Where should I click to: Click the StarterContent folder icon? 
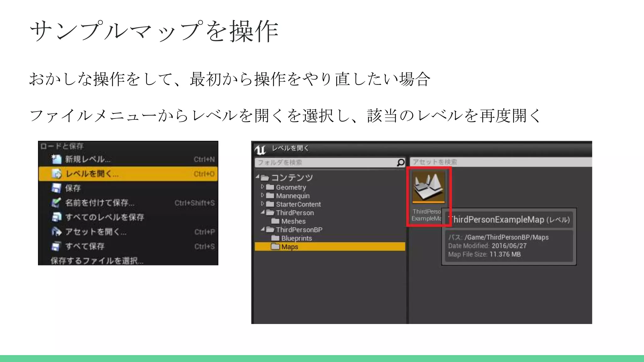tap(270, 204)
